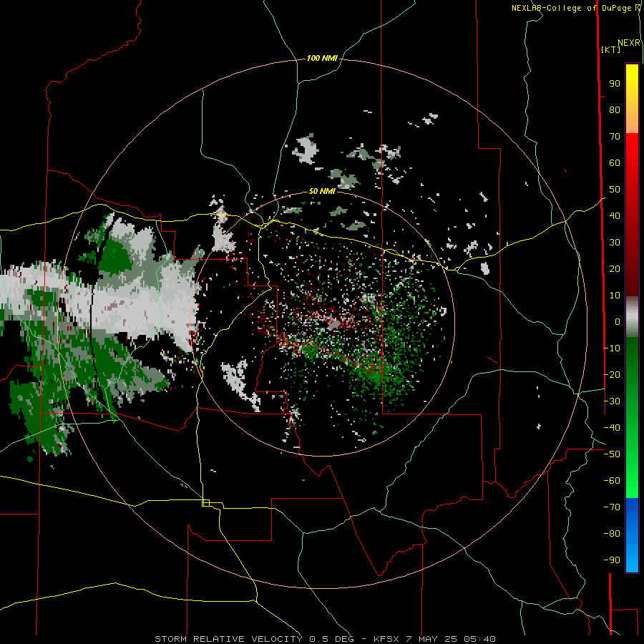644x644 pixels.
Task: Click the NEXR label above the color scale
Action: click(629, 43)
